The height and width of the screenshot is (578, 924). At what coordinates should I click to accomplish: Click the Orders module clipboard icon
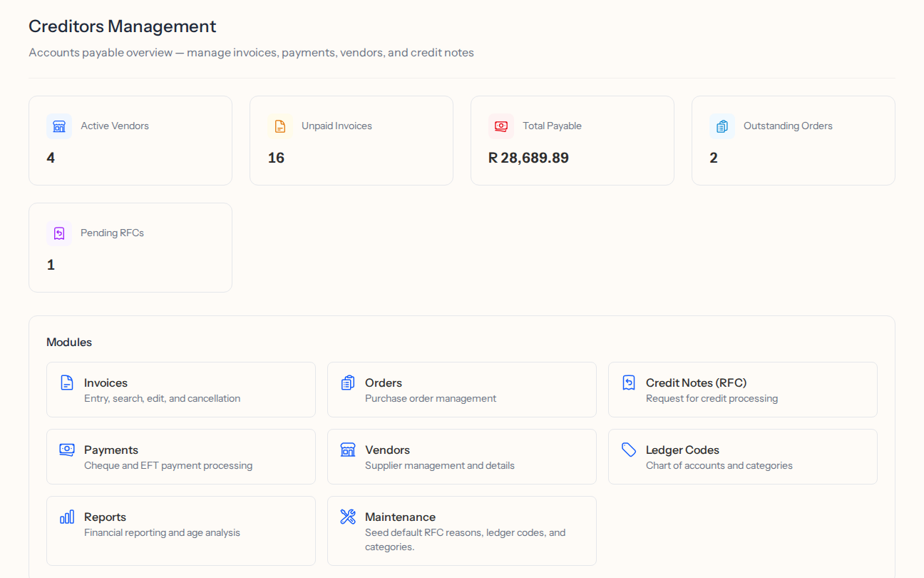(x=348, y=382)
